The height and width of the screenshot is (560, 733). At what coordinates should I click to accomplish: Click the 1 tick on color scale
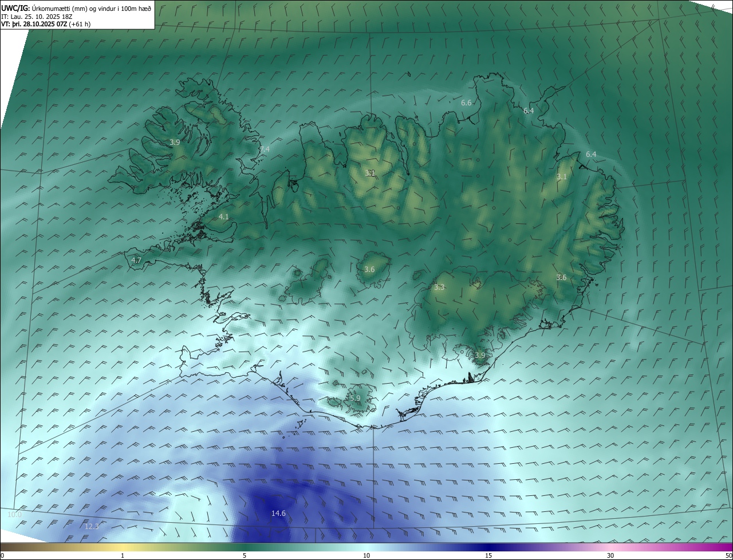[x=123, y=555]
